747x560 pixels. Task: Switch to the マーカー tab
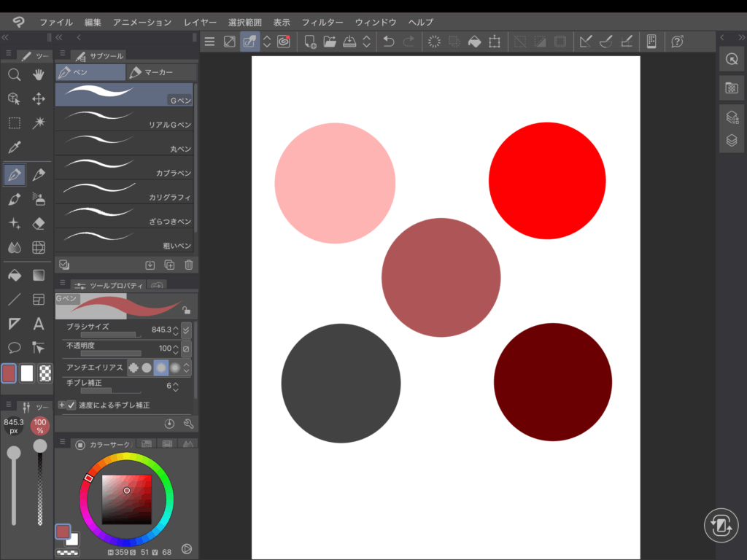coord(160,72)
